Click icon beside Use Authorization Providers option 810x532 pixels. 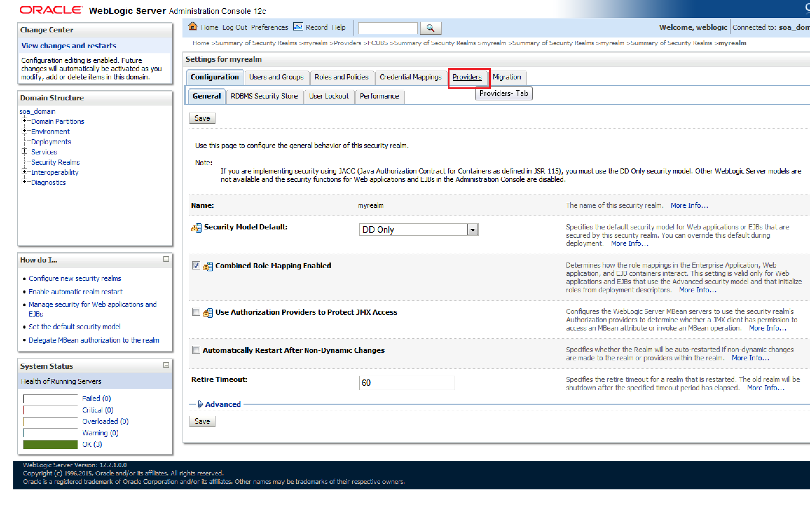coord(208,313)
